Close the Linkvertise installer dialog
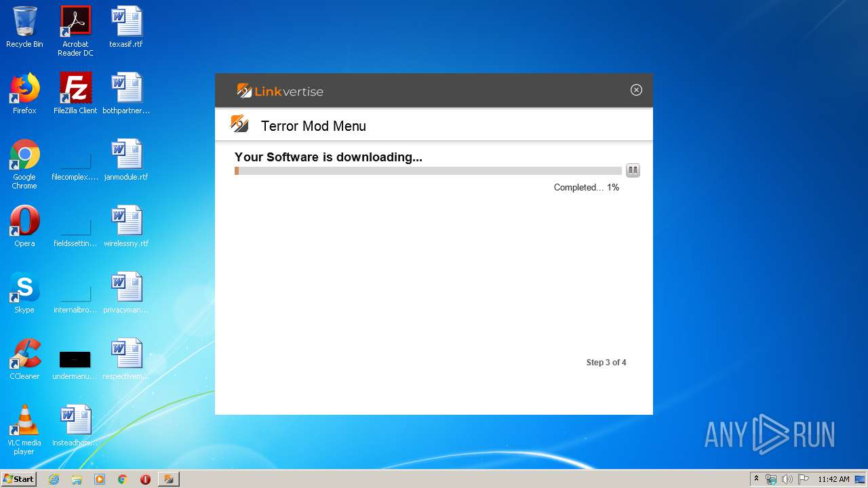This screenshot has height=488, width=868. [x=636, y=90]
